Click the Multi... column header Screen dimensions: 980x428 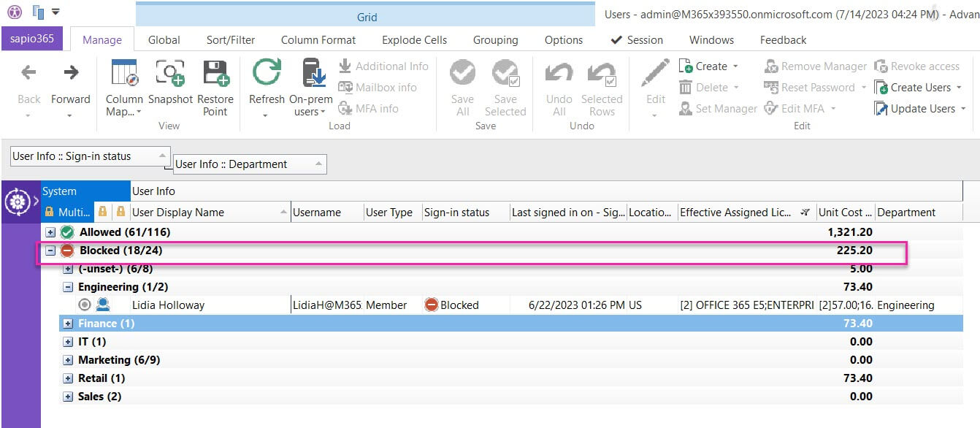pos(68,213)
